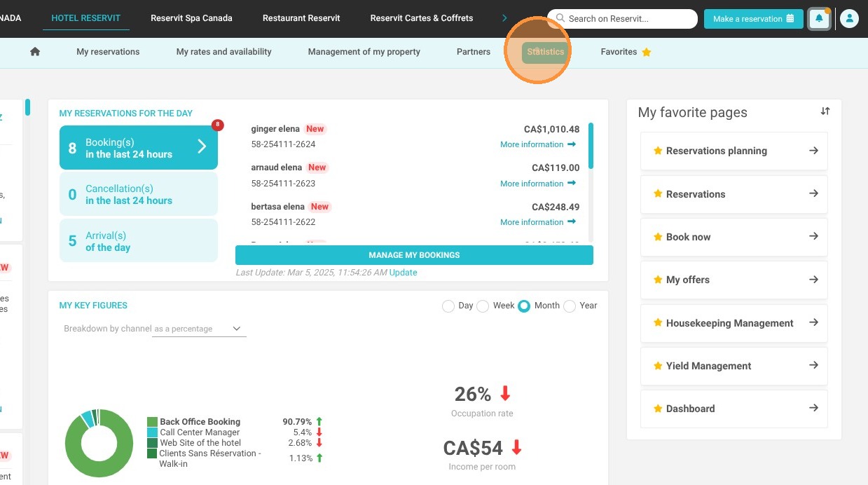This screenshot has height=485, width=868.
Task: Open the Favorites menu
Action: (x=626, y=52)
